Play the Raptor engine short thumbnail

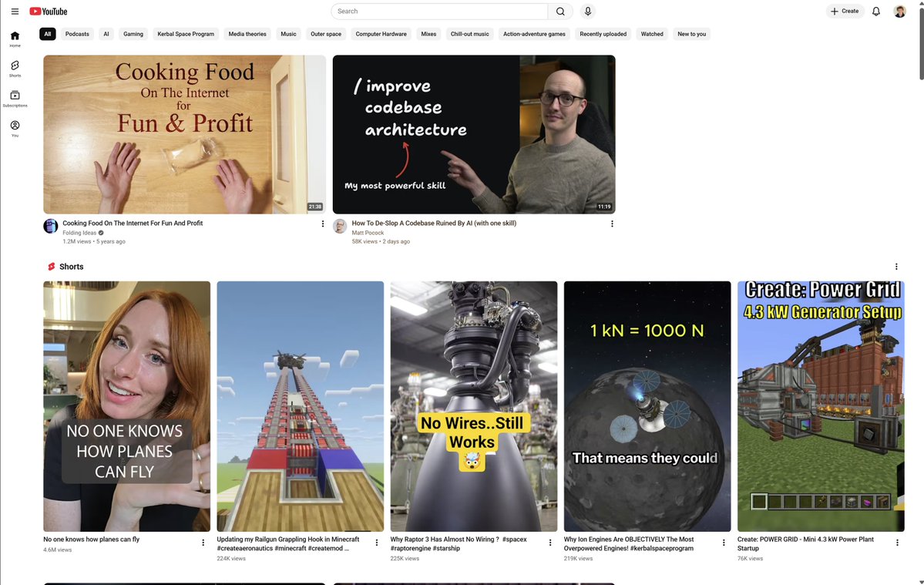[474, 406]
